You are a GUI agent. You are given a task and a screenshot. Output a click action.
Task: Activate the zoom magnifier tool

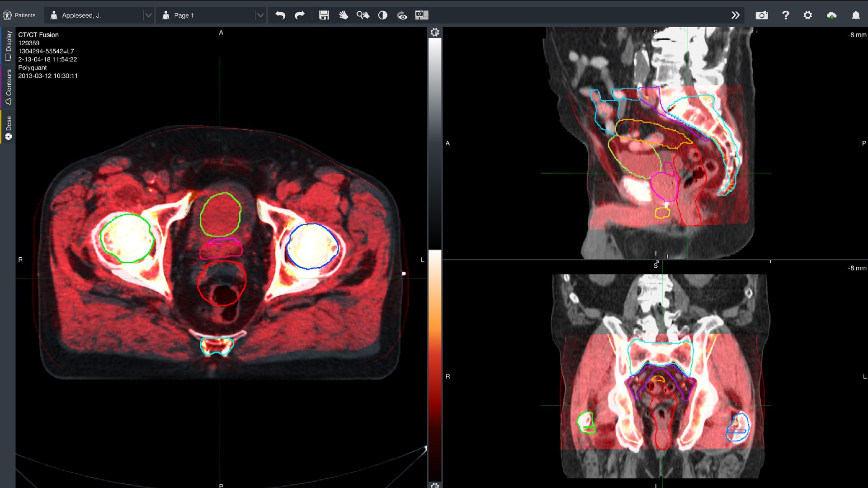click(x=363, y=15)
